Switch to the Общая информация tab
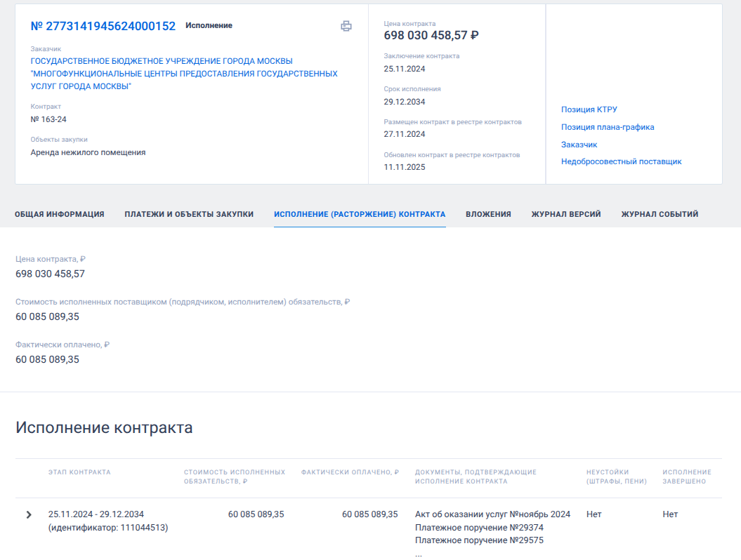The width and height of the screenshot is (741, 560). 60,214
